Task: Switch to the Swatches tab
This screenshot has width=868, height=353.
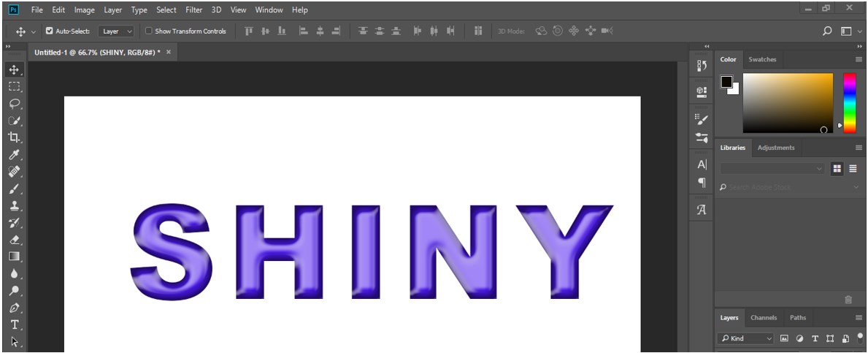Action: (x=762, y=59)
